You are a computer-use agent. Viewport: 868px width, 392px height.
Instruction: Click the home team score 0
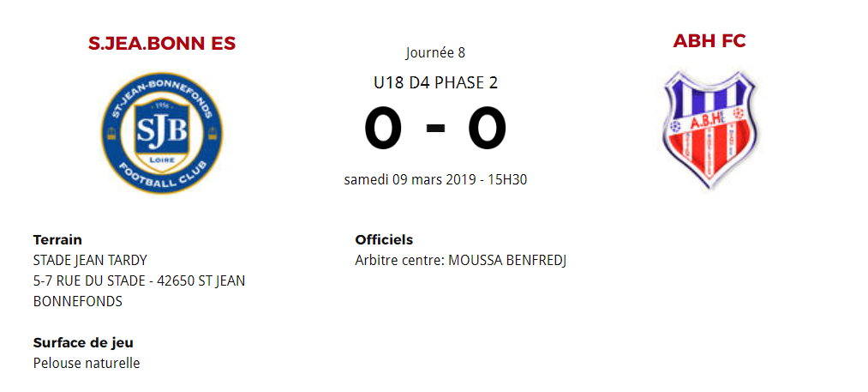click(382, 129)
